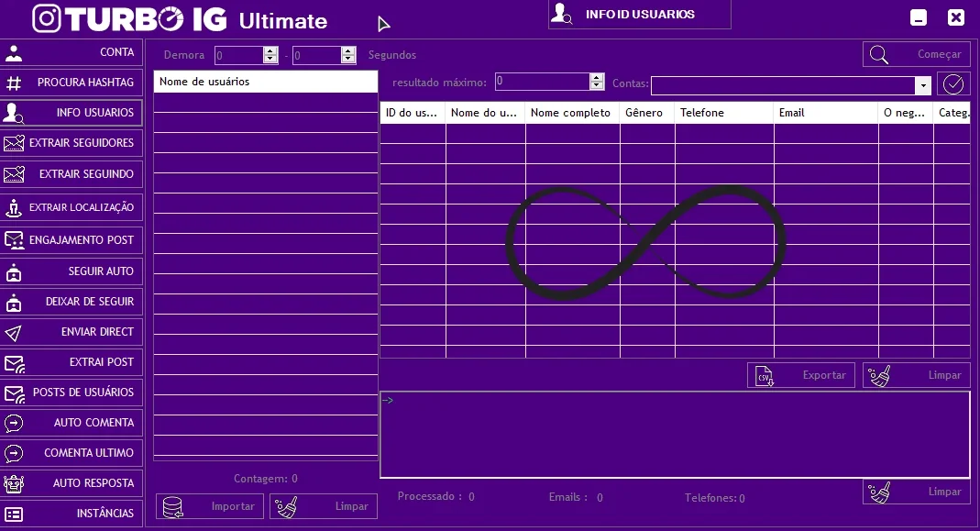Click the second Demora input field

[317, 55]
